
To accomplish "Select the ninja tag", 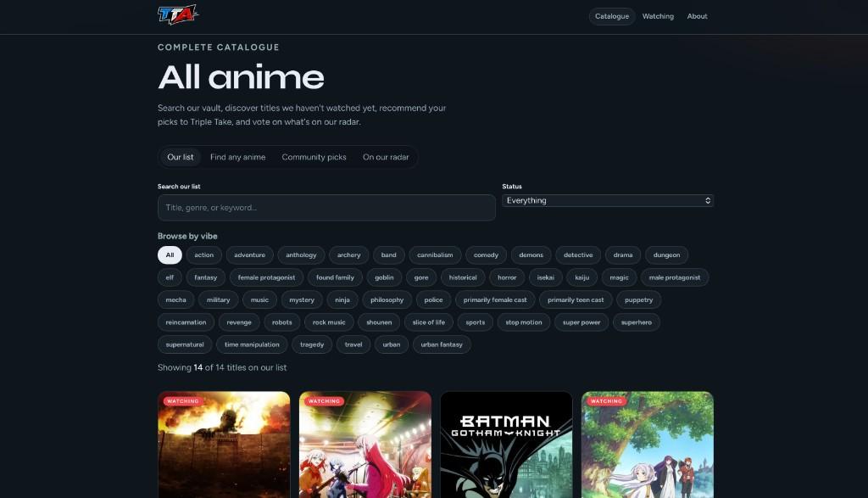I will click(x=342, y=299).
